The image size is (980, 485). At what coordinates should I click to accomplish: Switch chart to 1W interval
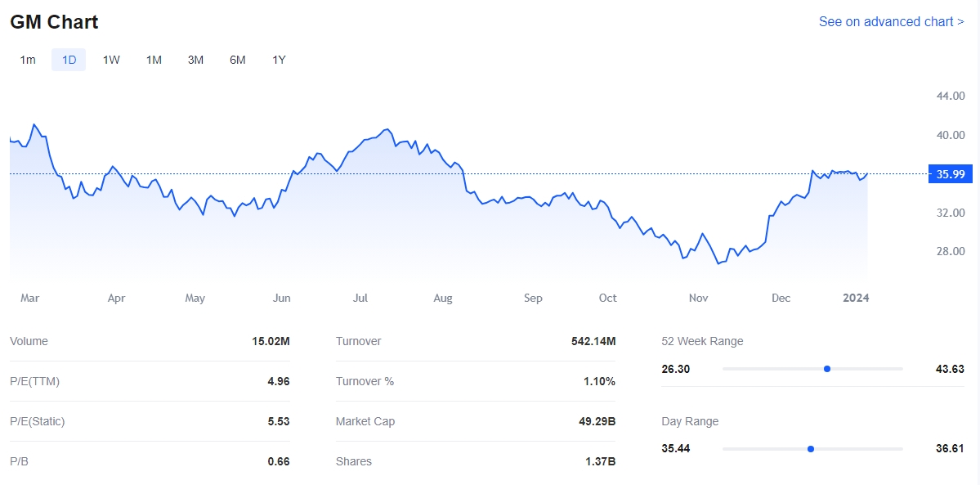[x=111, y=60]
